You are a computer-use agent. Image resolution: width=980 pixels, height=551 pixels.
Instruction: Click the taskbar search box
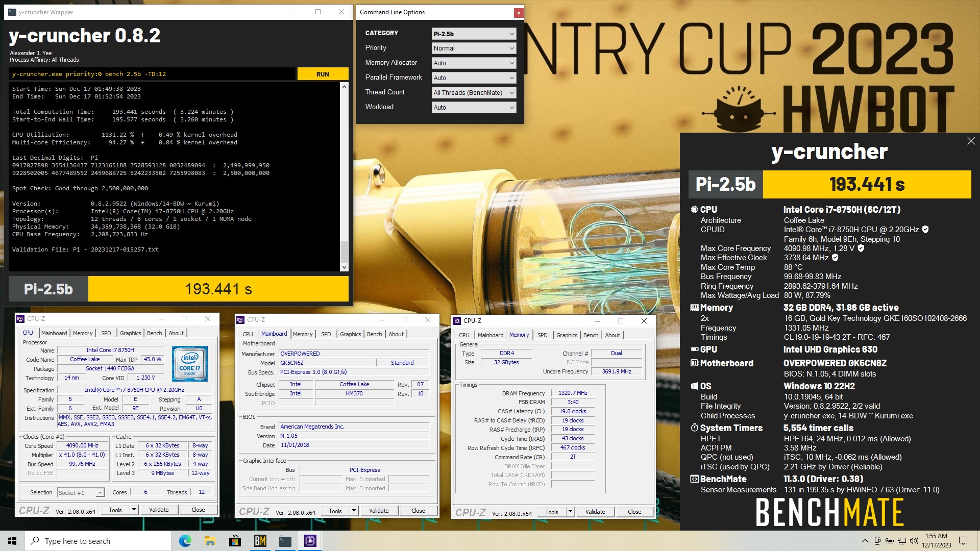[98, 541]
